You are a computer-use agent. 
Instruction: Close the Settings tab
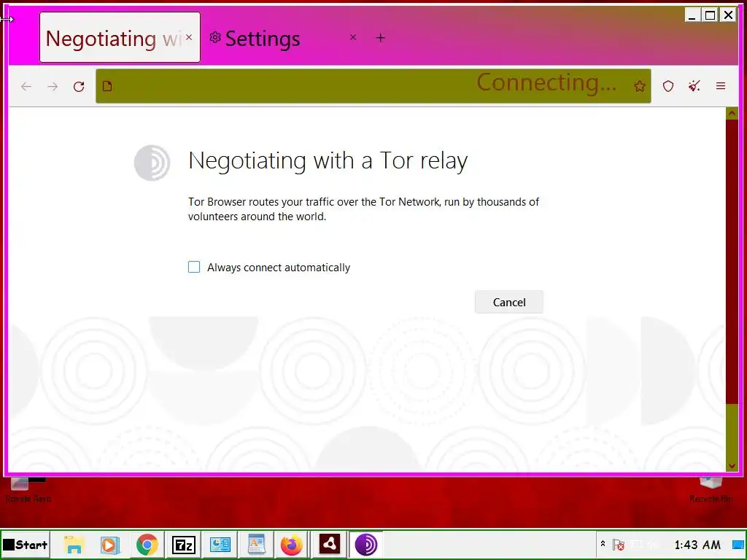coord(353,37)
